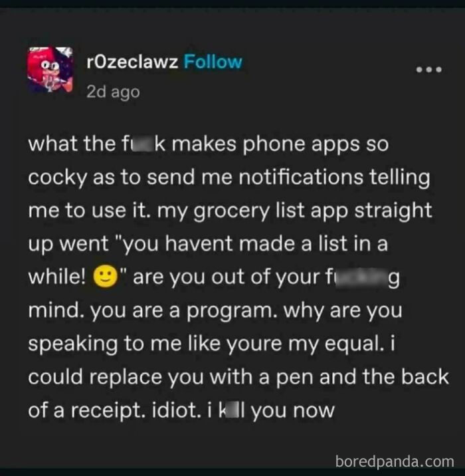Click the word 'equal' in the post
Image resolution: width=465 pixels, height=476 pixels.
coord(353,344)
